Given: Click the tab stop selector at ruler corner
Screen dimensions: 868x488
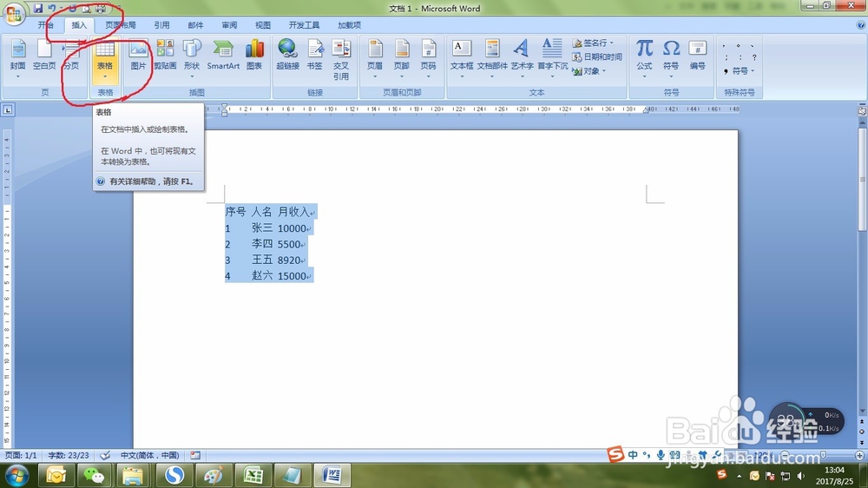Looking at the screenshot, I should (8, 109).
